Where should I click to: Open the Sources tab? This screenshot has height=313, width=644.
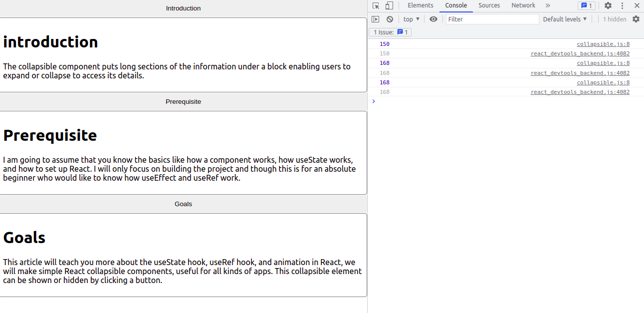[x=489, y=5]
